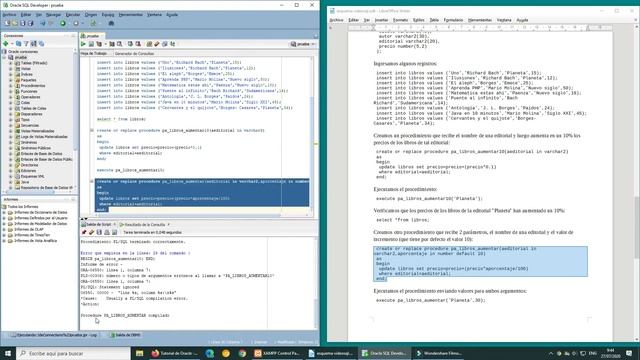Click the Open file icon in SQL Developer toolbar
The width and height of the screenshot is (640, 360).
coord(15,23)
